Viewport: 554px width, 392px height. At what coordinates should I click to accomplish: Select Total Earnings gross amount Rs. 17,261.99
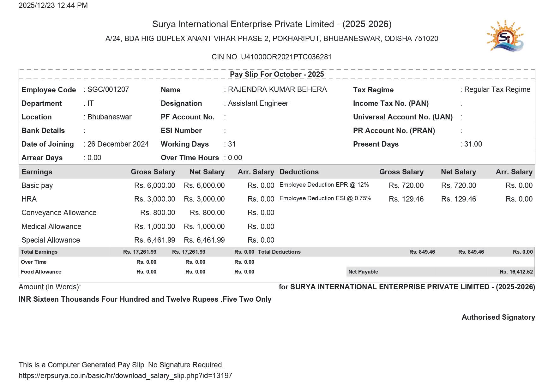tap(140, 252)
